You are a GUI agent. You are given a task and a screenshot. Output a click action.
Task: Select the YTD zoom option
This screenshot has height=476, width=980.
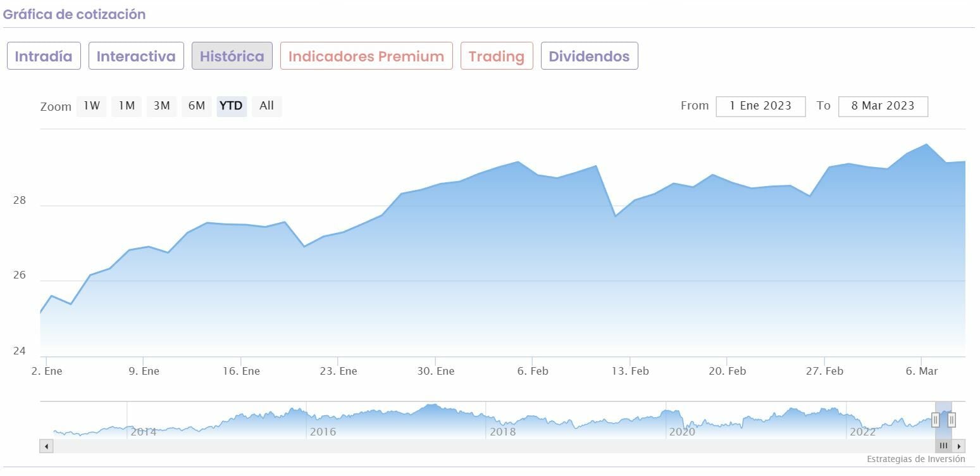pyautogui.click(x=231, y=106)
